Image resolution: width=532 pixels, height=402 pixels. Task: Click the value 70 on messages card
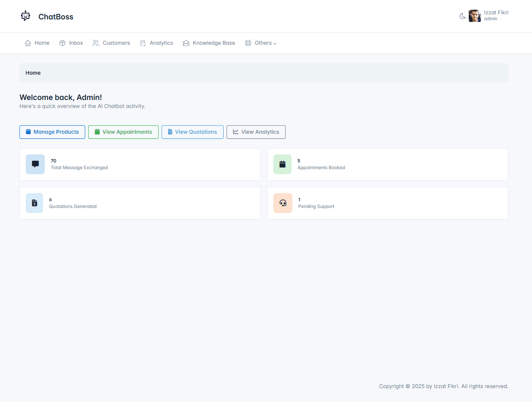54,161
